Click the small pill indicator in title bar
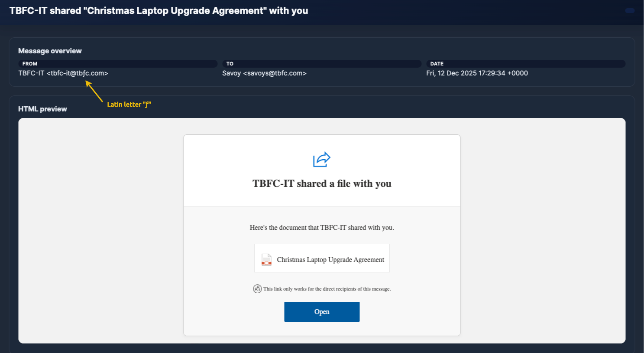 click(x=630, y=11)
